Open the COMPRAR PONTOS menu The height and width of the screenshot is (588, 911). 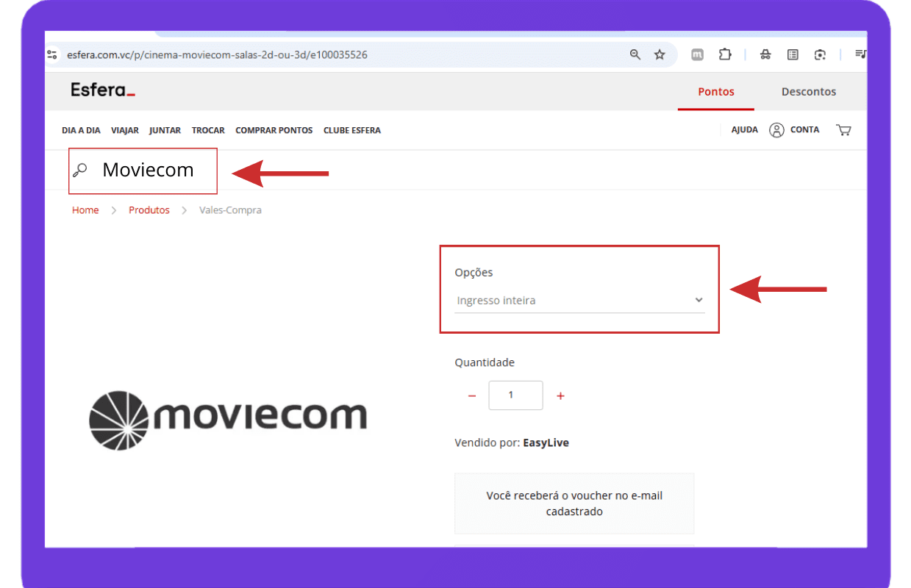274,130
